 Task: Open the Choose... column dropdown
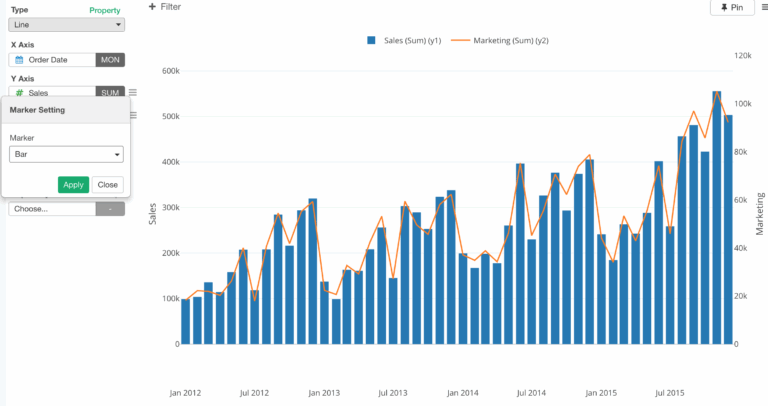[52, 209]
